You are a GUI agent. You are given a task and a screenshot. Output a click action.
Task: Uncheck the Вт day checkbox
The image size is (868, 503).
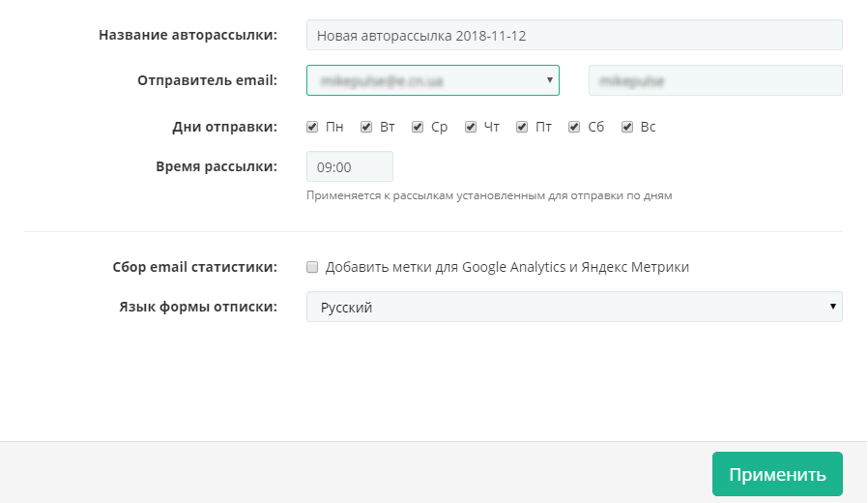366,127
